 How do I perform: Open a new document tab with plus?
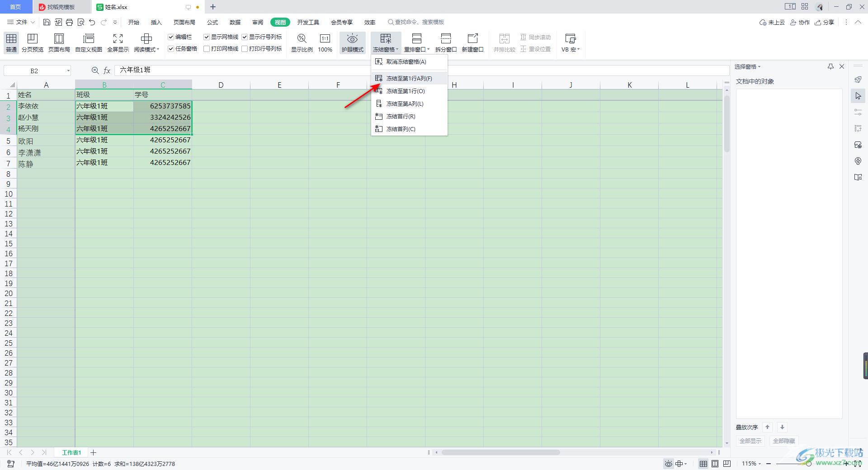213,7
